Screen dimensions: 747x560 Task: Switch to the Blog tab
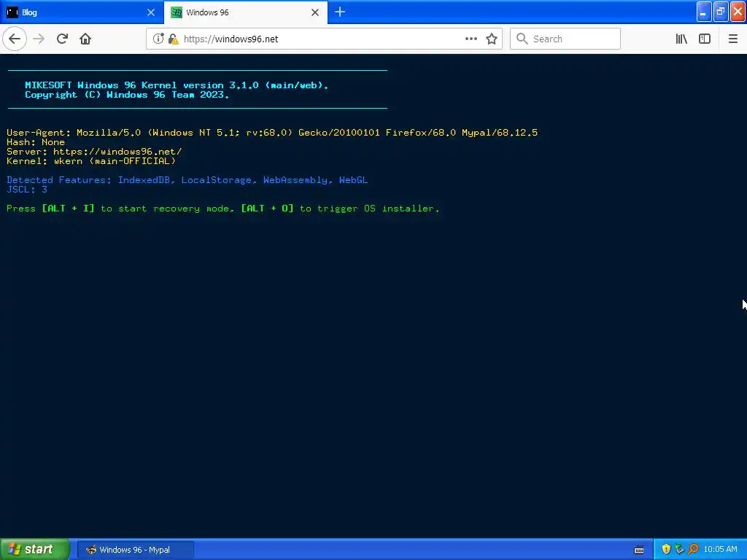[x=82, y=12]
